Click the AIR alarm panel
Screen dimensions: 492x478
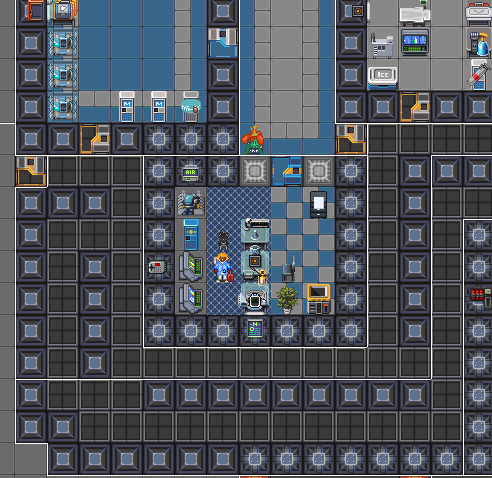coord(190,173)
